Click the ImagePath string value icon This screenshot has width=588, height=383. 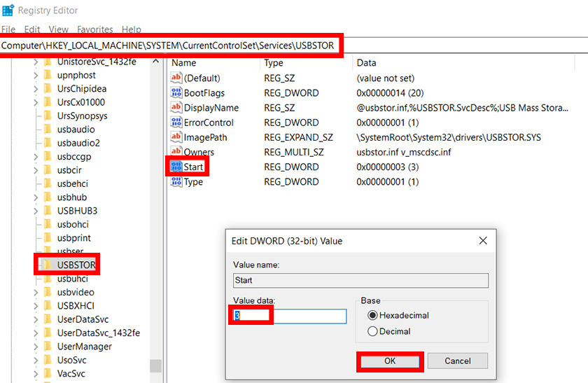[x=176, y=137]
